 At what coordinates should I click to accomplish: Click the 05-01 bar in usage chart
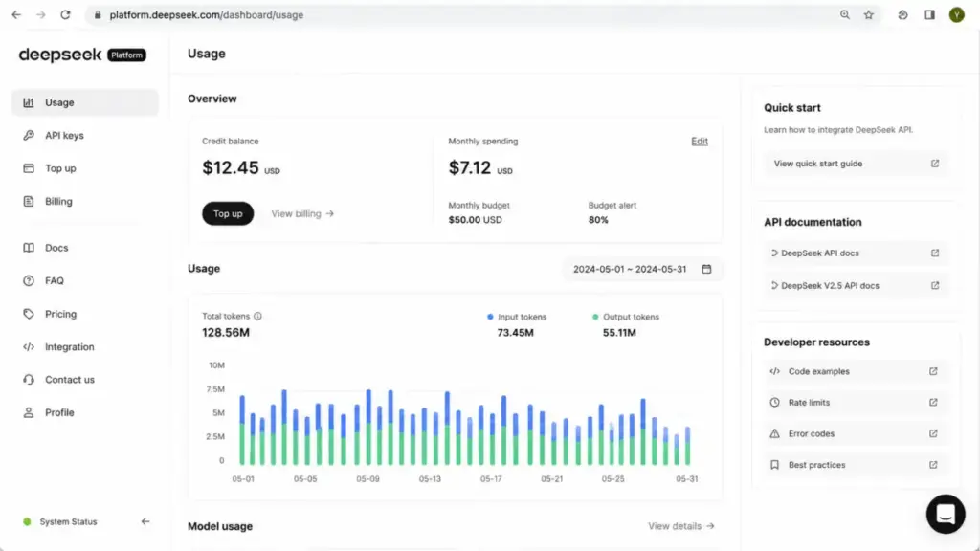tap(242, 430)
